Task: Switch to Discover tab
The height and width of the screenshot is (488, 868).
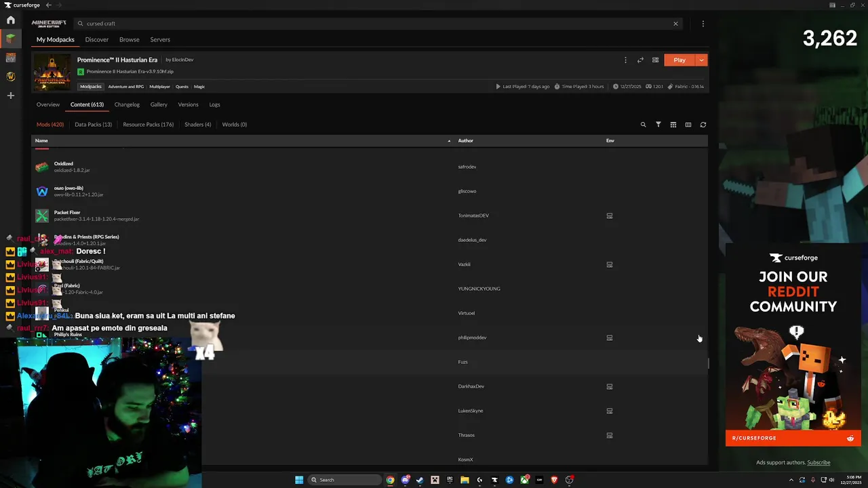Action: point(97,39)
